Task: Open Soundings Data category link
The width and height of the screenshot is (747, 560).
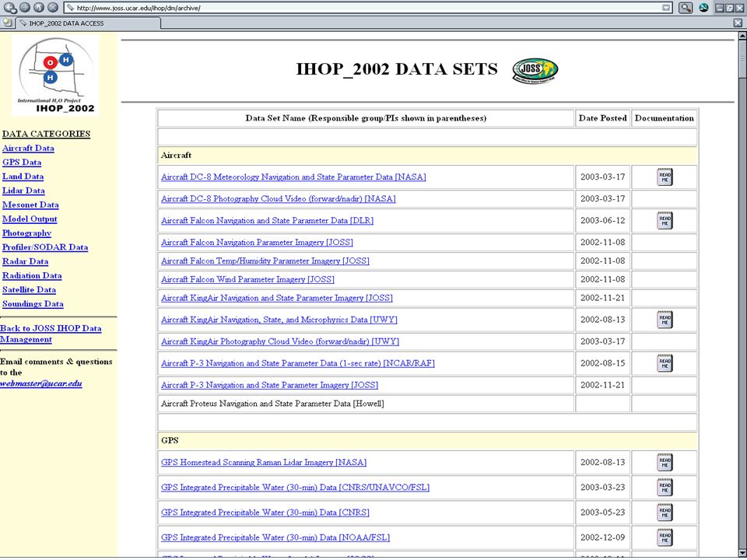Action: [x=33, y=304]
